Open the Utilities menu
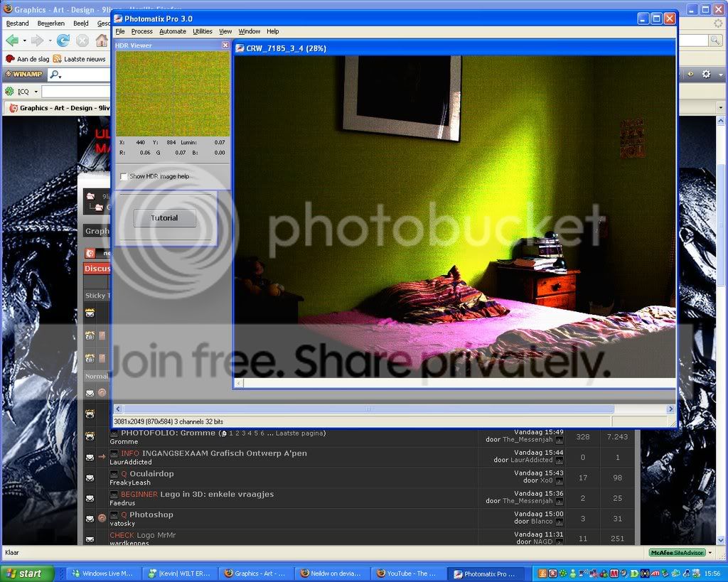The image size is (728, 582). [x=203, y=31]
